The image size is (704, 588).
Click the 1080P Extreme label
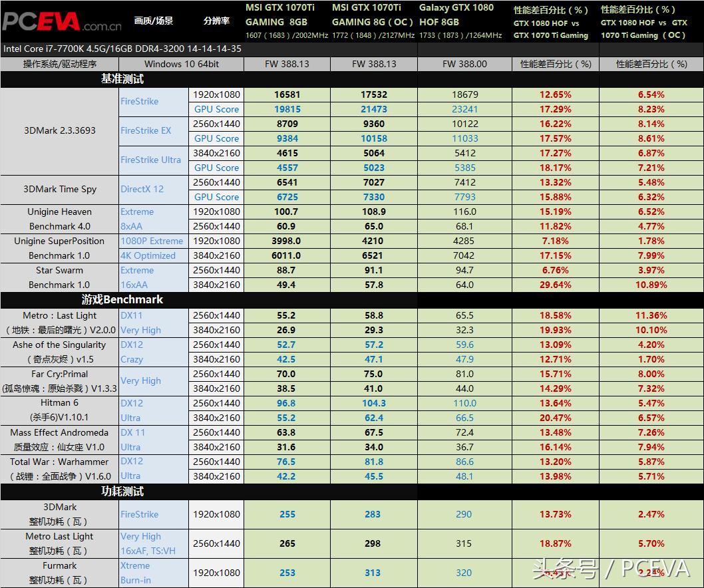click(152, 241)
